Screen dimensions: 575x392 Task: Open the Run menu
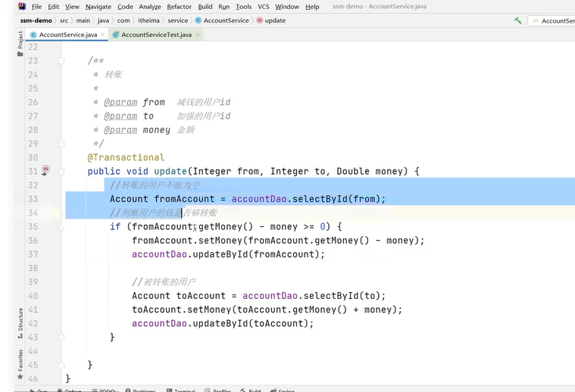223,7
